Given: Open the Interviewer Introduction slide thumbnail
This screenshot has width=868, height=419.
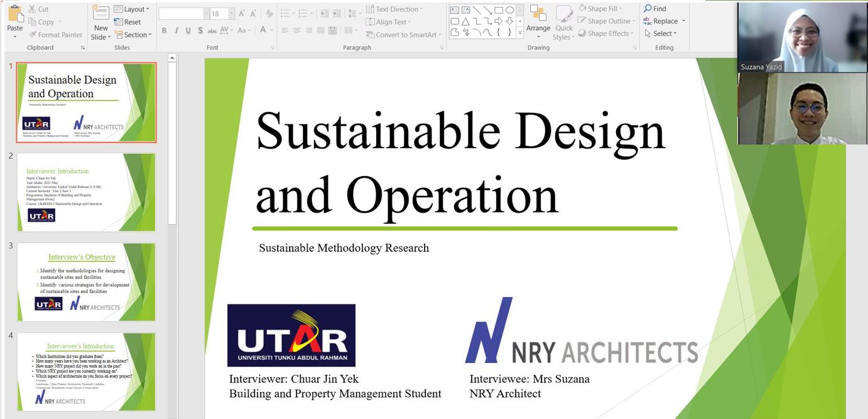Looking at the screenshot, I should (86, 192).
